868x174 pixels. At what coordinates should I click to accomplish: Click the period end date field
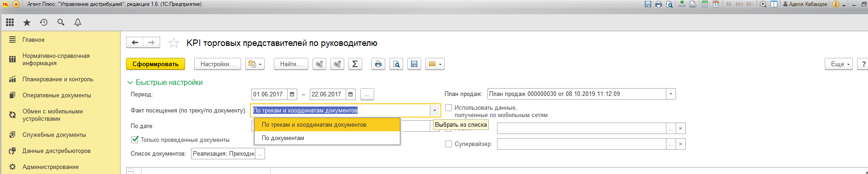pyautogui.click(x=328, y=94)
